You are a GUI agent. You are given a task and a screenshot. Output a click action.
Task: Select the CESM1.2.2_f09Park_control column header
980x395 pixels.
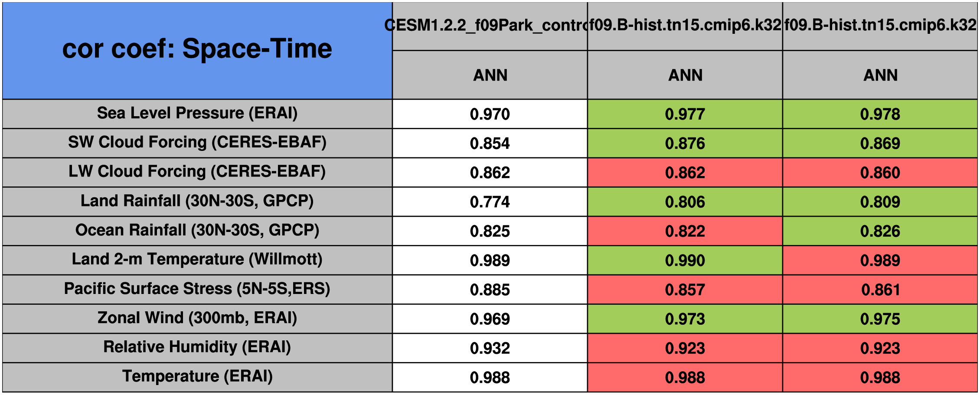[x=490, y=26]
